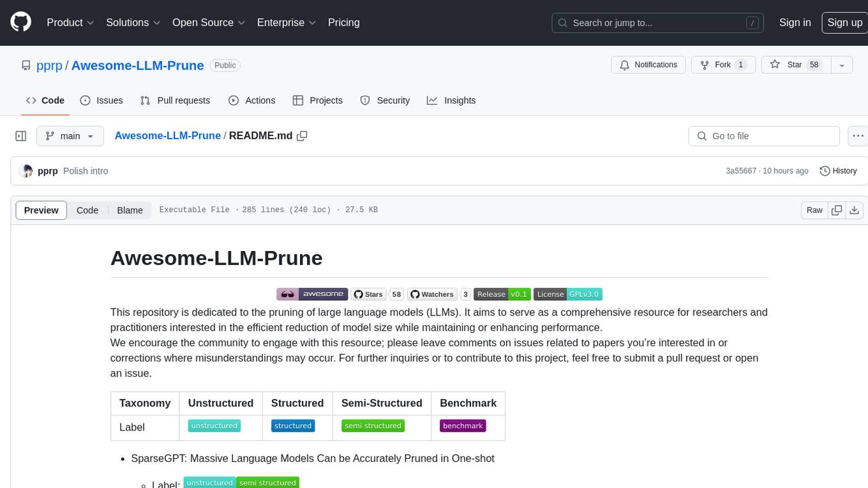Viewport: 868px width, 488px height.
Task: Focus the Go to file field
Action: pyautogui.click(x=764, y=136)
